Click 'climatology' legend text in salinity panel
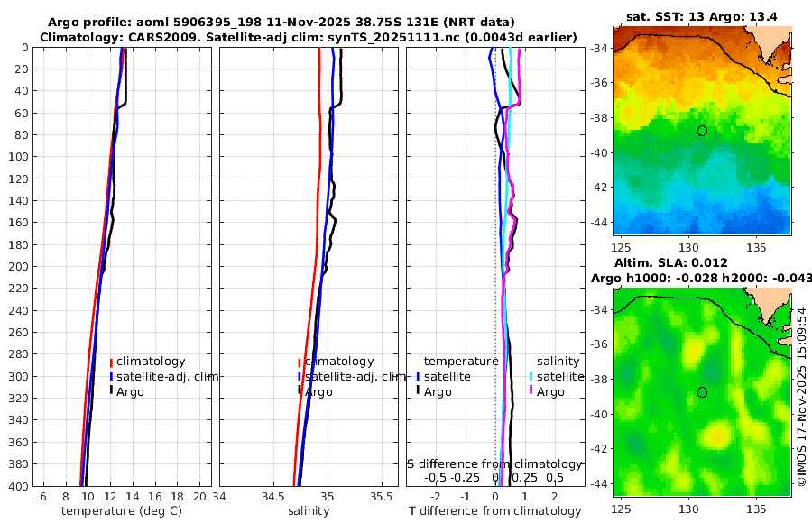Image resolution: width=812 pixels, height=523 pixels. coord(339,362)
